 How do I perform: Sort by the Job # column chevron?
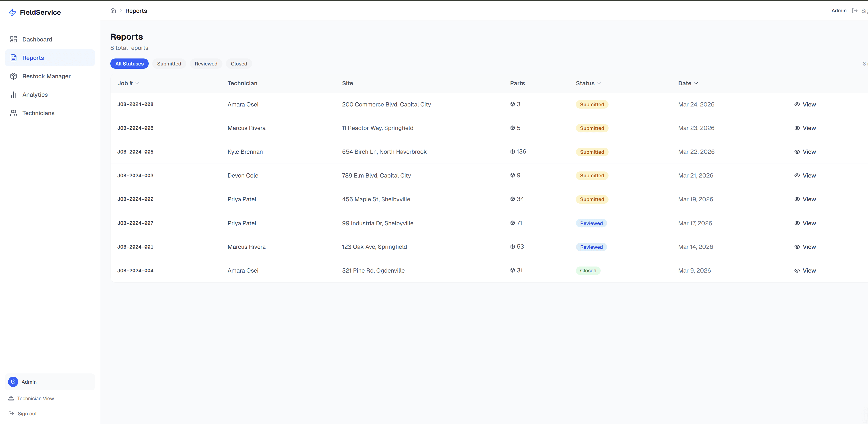tap(137, 83)
